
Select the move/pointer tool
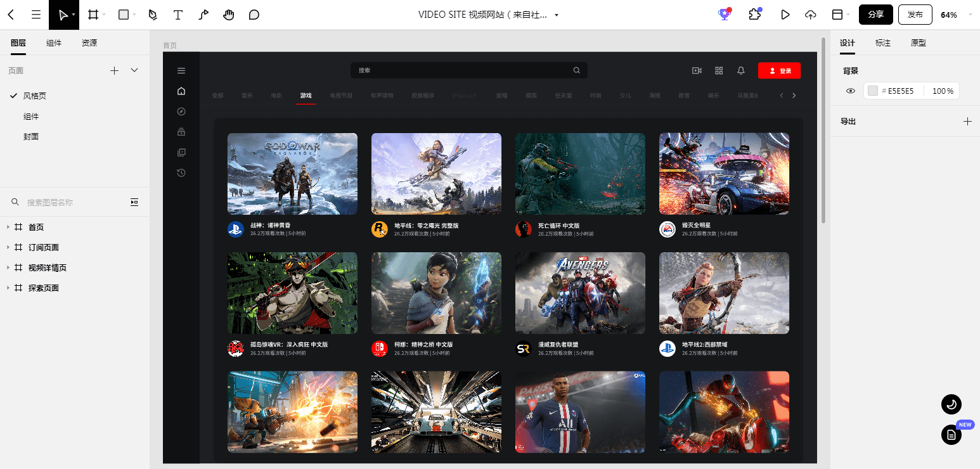point(63,15)
